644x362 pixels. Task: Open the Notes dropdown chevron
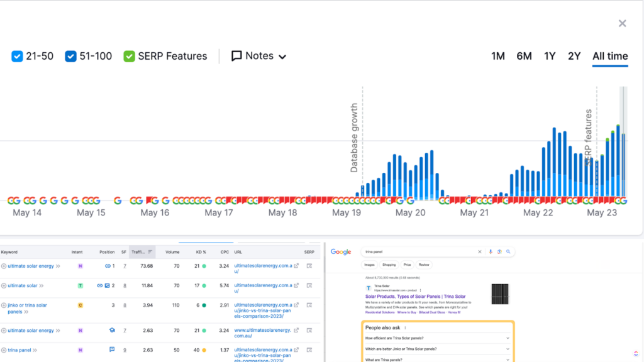tap(282, 57)
